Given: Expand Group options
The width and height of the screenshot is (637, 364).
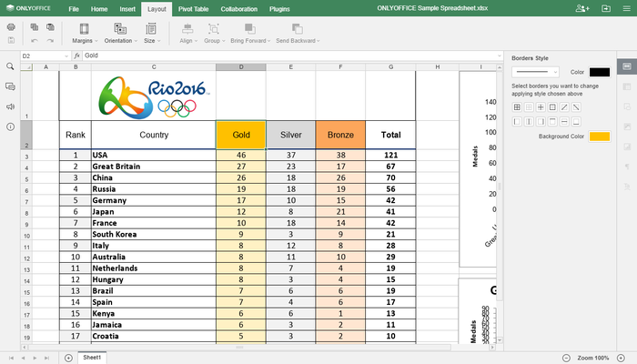Looking at the screenshot, I should pyautogui.click(x=214, y=34).
